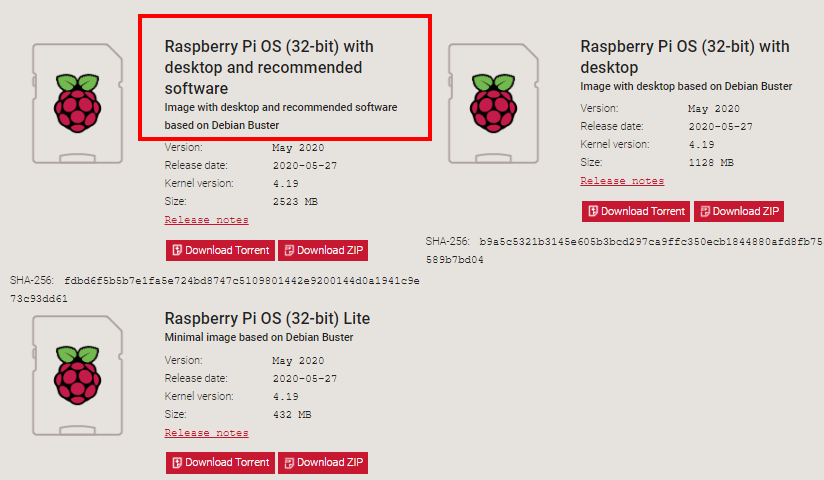Download ZIP for Raspberry Pi OS Lite
This screenshot has height=480, width=824.
pos(323,463)
